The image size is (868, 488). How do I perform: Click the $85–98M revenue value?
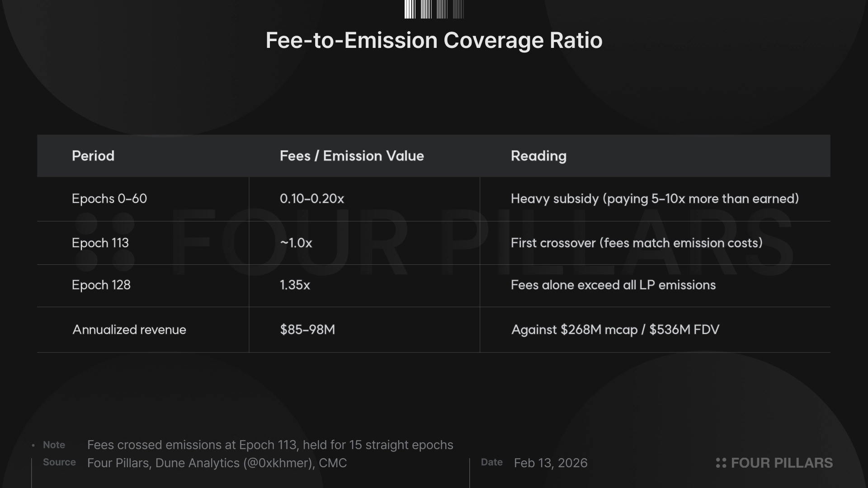point(307,330)
